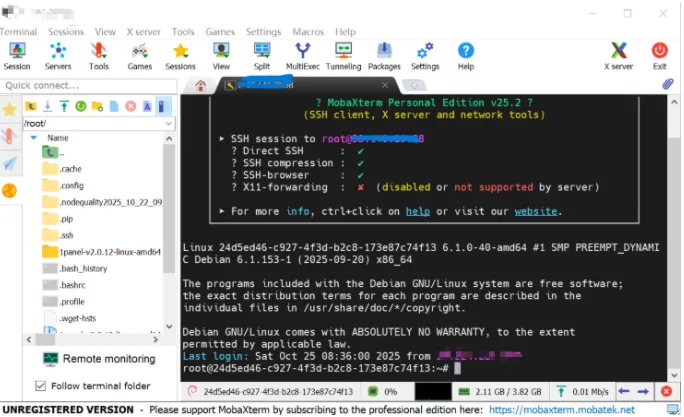Click the upload to current folder icon
Viewport: 684px width, 417px height.
tap(64, 106)
